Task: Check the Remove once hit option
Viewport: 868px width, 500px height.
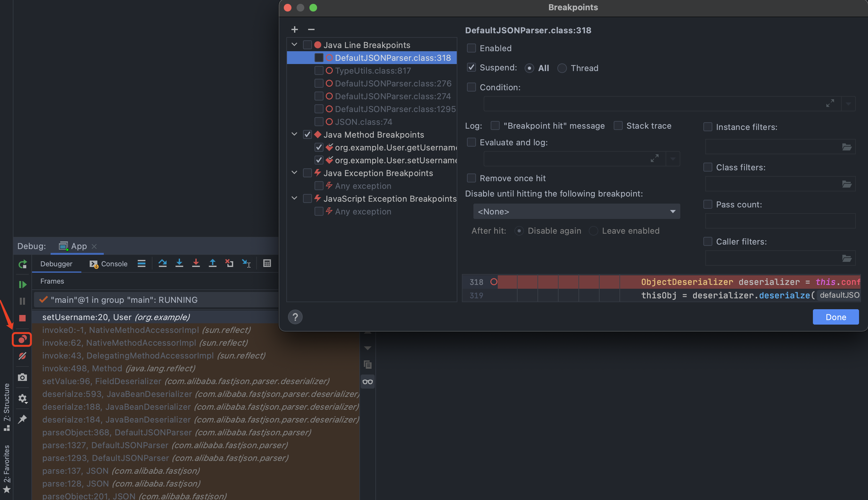Action: tap(471, 178)
